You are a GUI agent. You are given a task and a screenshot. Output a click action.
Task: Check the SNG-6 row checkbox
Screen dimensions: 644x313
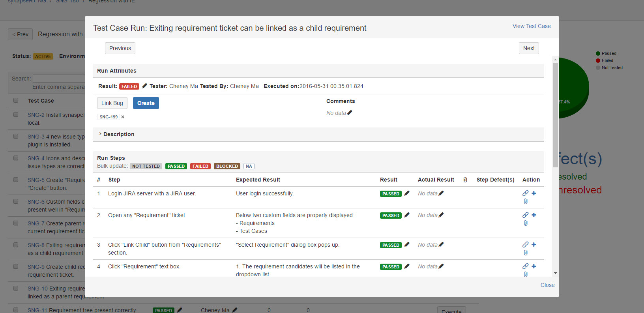coord(16,201)
